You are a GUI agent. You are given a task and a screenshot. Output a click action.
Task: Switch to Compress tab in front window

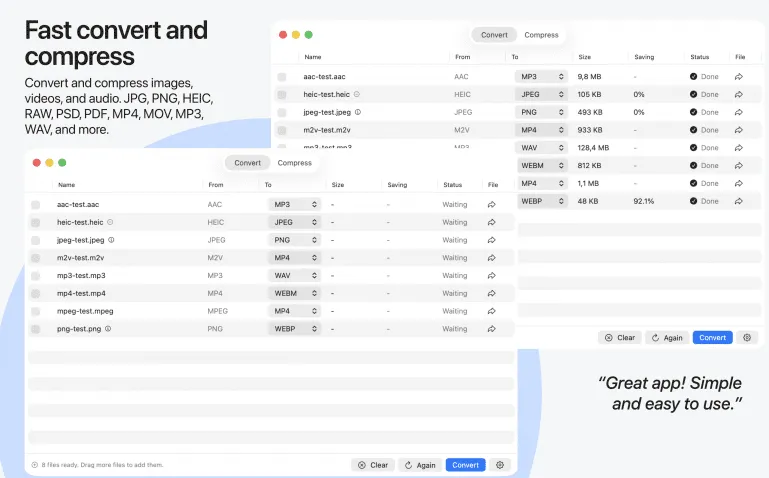pyautogui.click(x=294, y=163)
